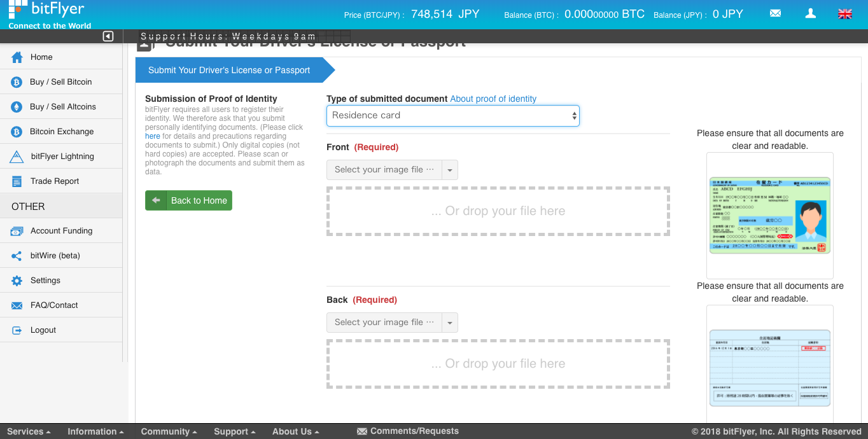The image size is (868, 439).
Task: Click the bitFlyer Lightning triangle icon
Action: 17,157
